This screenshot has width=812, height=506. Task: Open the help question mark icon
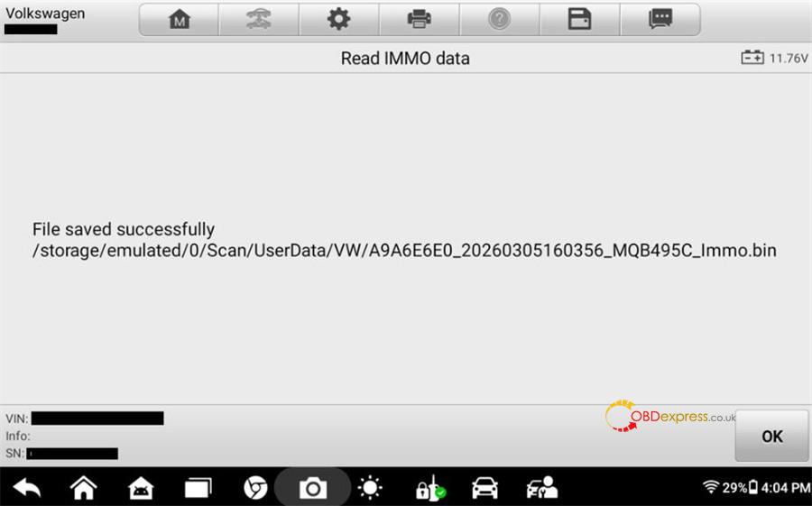point(499,20)
